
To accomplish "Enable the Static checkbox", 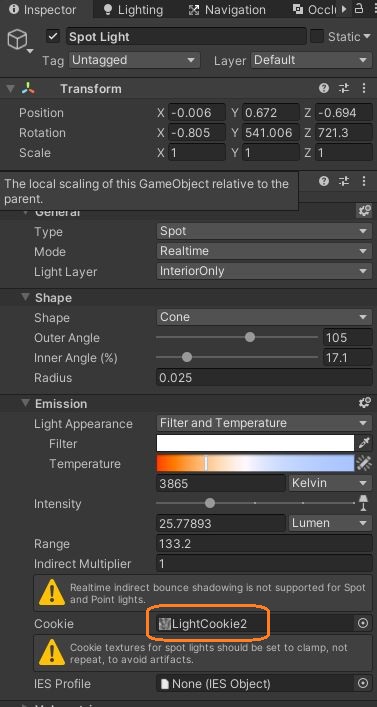I will (x=317, y=37).
